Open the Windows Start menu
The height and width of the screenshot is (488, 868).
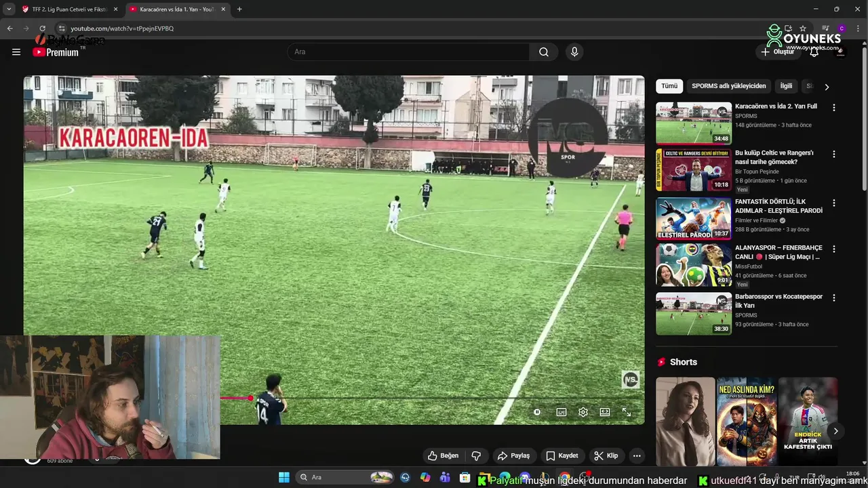(x=284, y=477)
